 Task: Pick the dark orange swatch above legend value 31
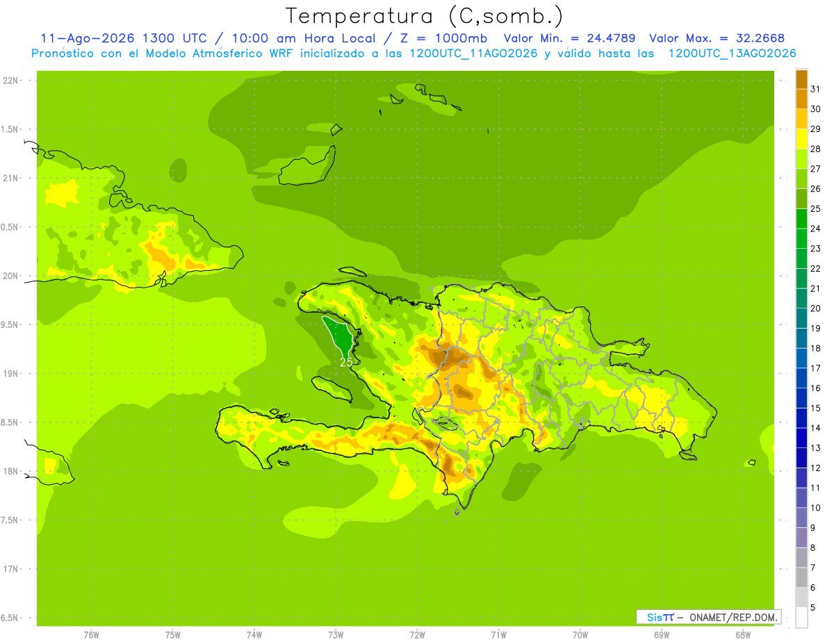[x=801, y=79]
